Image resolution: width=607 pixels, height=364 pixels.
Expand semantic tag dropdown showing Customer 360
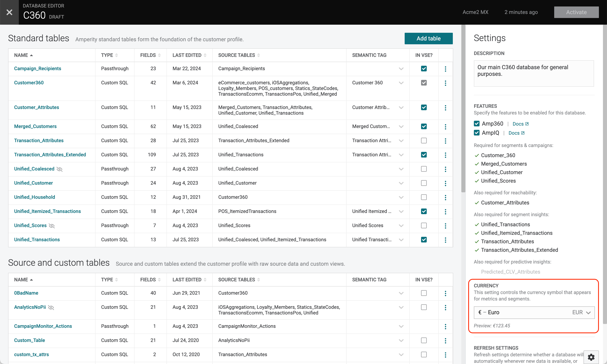401,83
